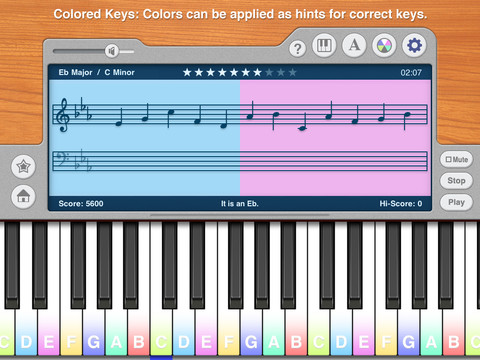The image size is (480, 360).
Task: Click the Play button
Action: 456,202
